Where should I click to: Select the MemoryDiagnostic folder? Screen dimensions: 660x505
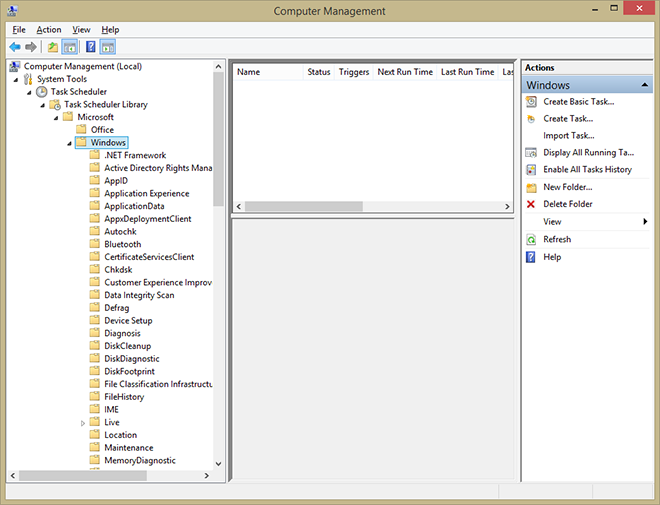coord(140,460)
